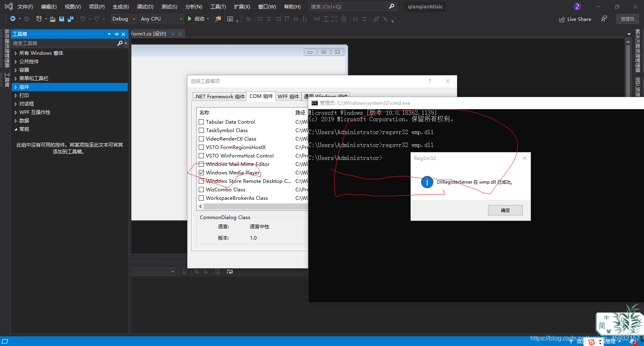Expand the 公共控件 toolbox group

[x=16, y=62]
